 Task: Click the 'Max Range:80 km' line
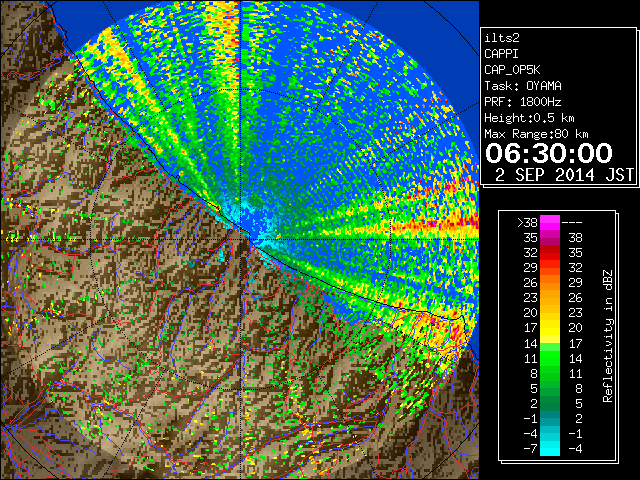[x=536, y=134]
